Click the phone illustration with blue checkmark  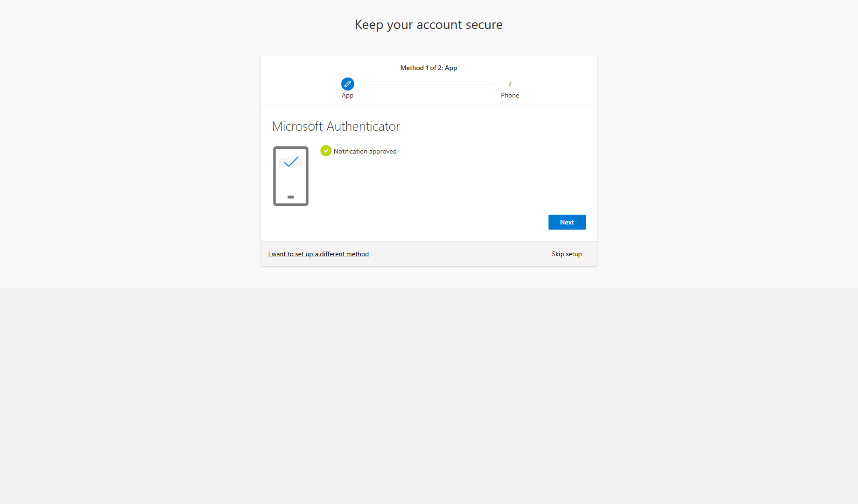(x=290, y=176)
